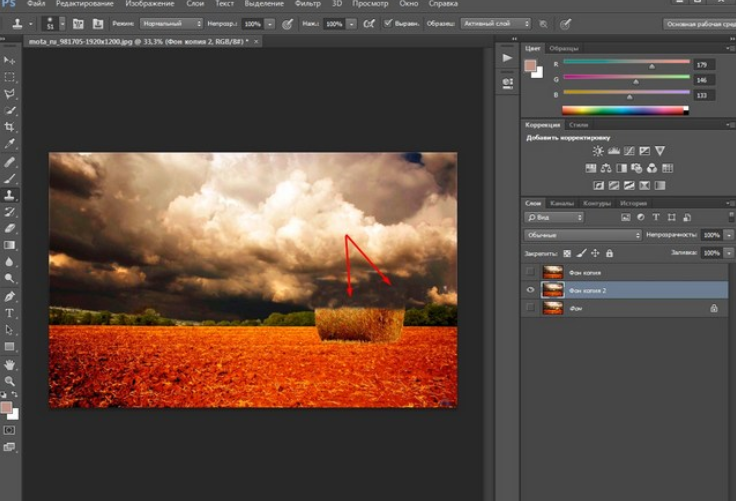The image size is (736, 501).
Task: Open the layer filter Вид dropdown
Action: point(554,217)
